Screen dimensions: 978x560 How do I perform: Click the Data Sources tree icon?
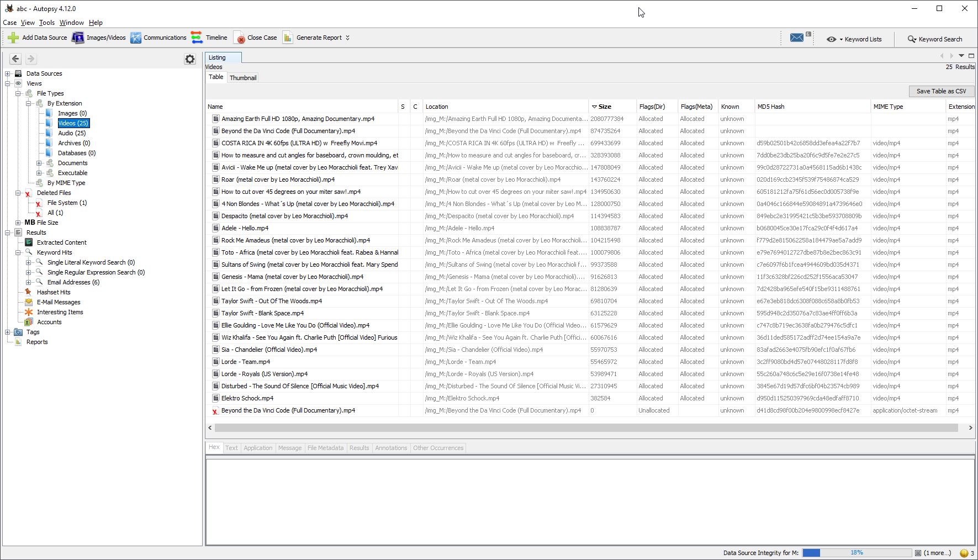(x=18, y=73)
